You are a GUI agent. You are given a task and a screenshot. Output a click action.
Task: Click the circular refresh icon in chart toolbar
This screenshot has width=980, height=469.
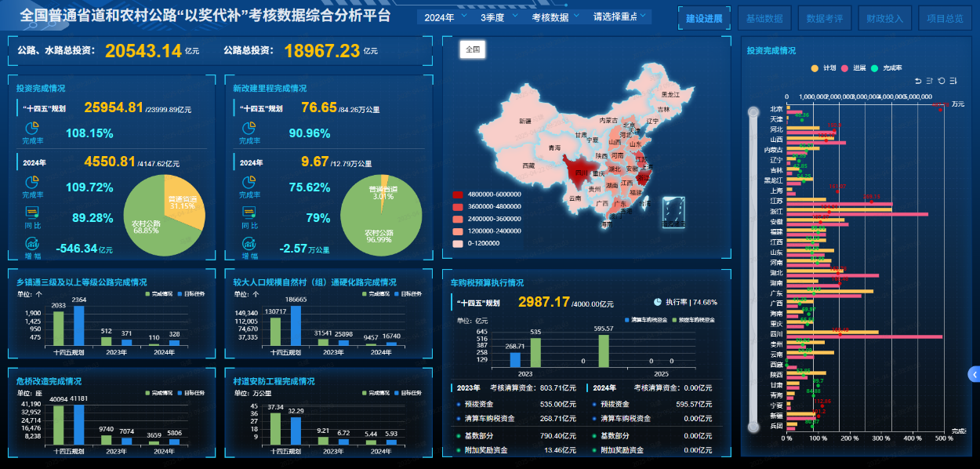click(942, 81)
